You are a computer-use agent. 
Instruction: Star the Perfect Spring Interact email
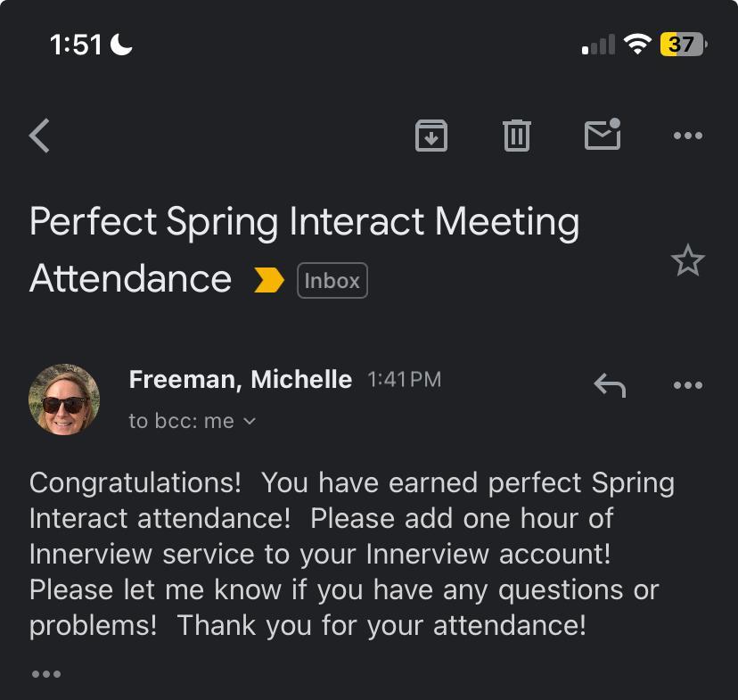pyautogui.click(x=687, y=261)
